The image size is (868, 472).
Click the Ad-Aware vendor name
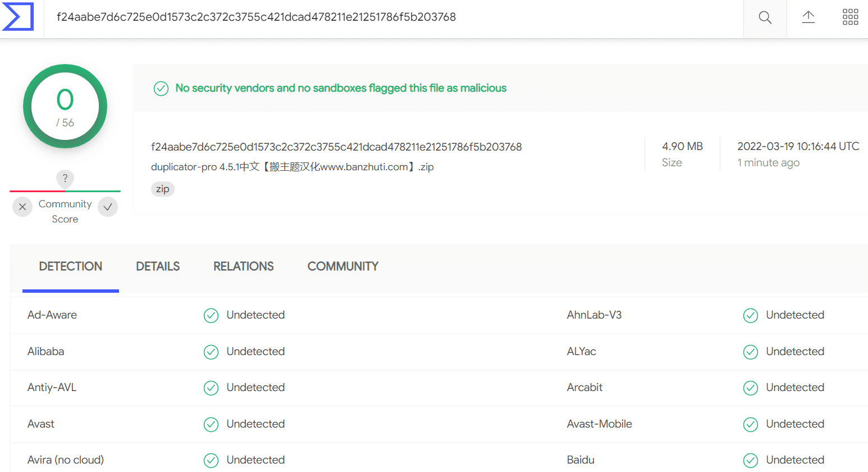[52, 315]
